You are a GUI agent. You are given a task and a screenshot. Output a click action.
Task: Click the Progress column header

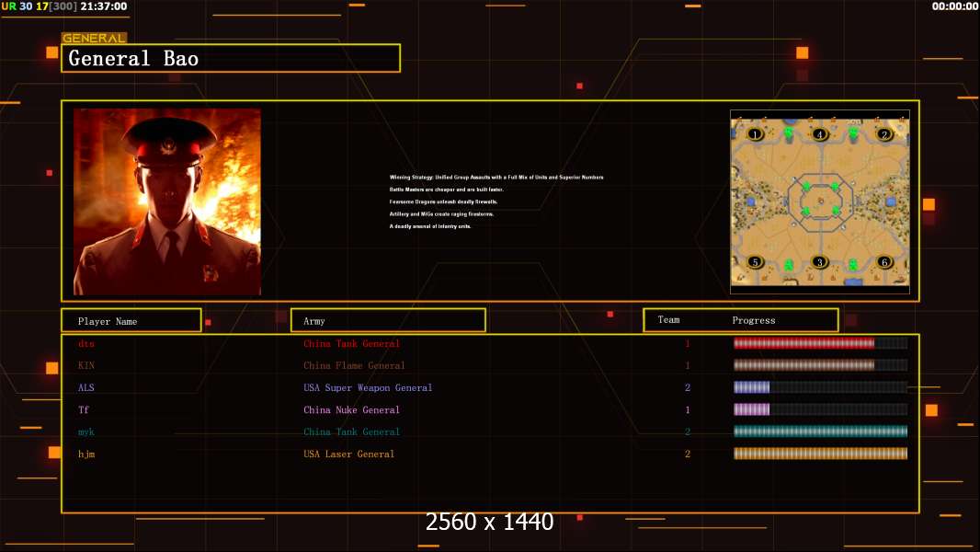(754, 320)
